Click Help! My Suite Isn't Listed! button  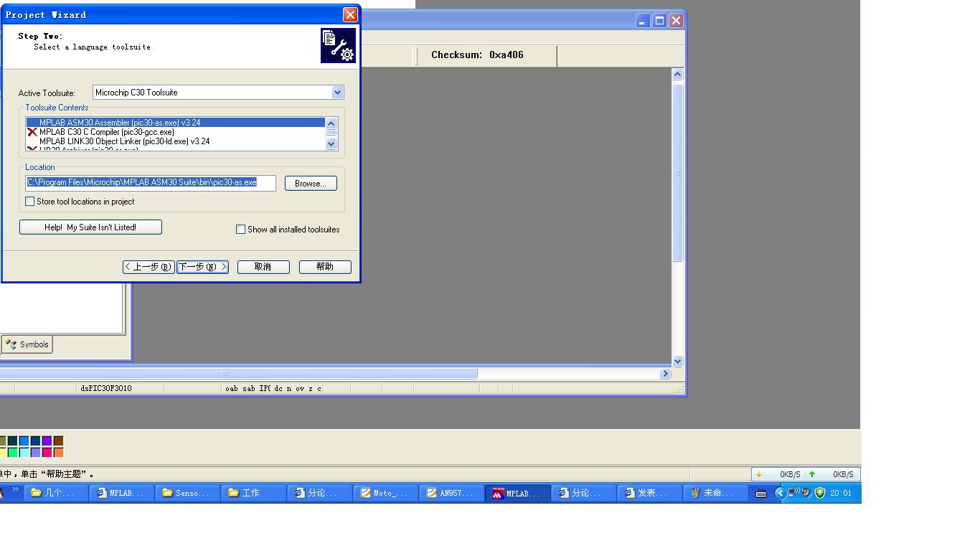point(90,227)
